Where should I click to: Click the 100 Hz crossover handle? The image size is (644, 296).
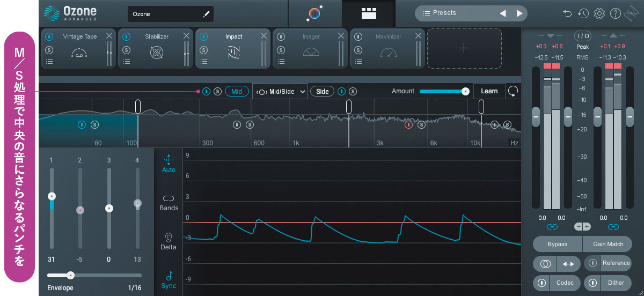pyautogui.click(x=138, y=106)
